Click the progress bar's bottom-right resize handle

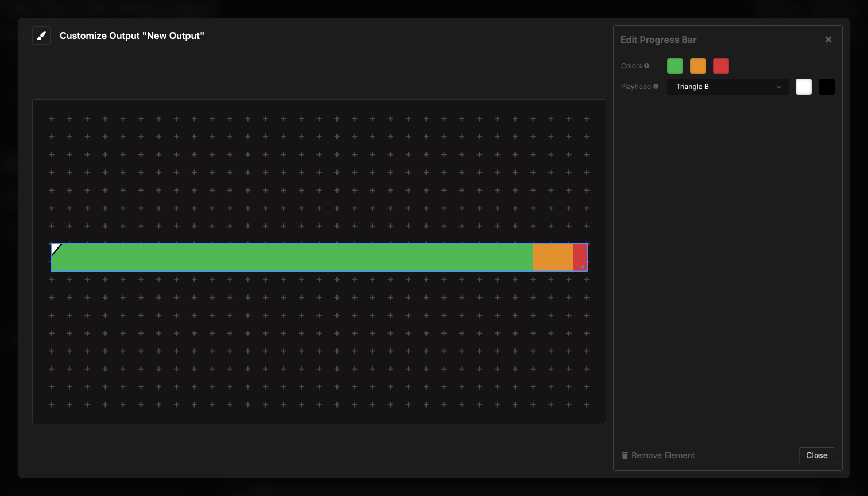pos(582,265)
